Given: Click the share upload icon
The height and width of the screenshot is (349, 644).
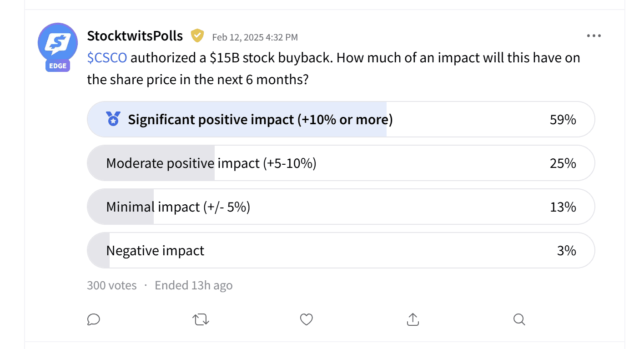Looking at the screenshot, I should pos(413,319).
